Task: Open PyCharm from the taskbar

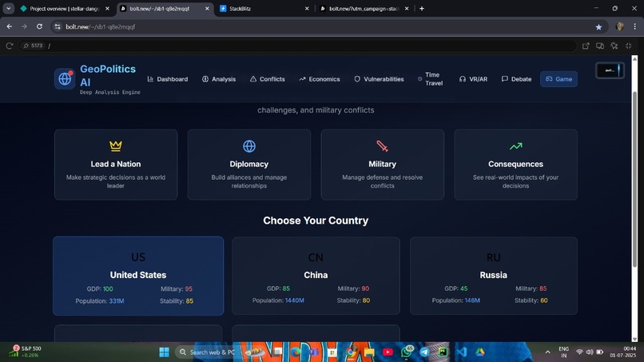Action: pyautogui.click(x=443, y=352)
